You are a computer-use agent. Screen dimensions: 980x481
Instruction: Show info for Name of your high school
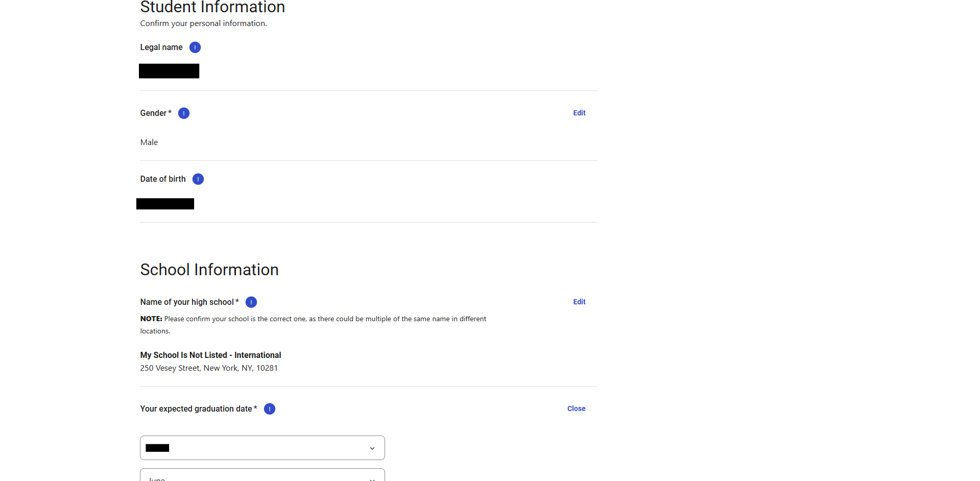pos(251,302)
